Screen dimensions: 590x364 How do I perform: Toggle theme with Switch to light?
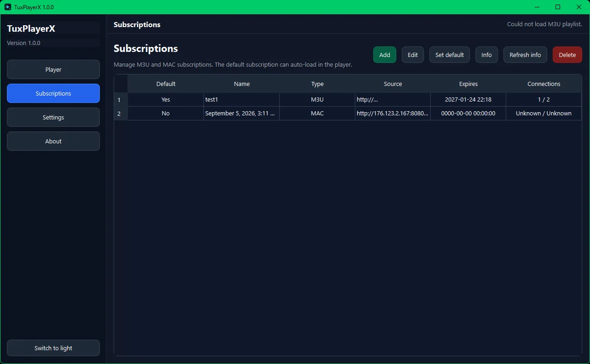tap(53, 348)
